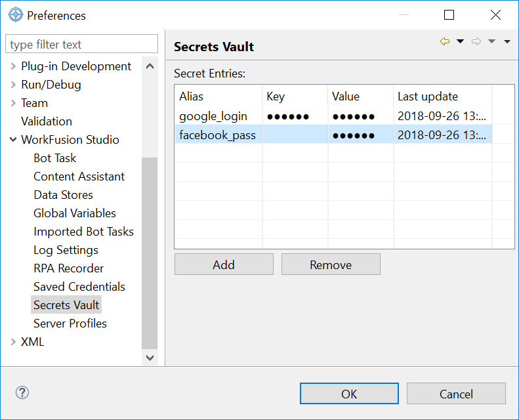Open Content Assistant preferences page

tap(79, 177)
